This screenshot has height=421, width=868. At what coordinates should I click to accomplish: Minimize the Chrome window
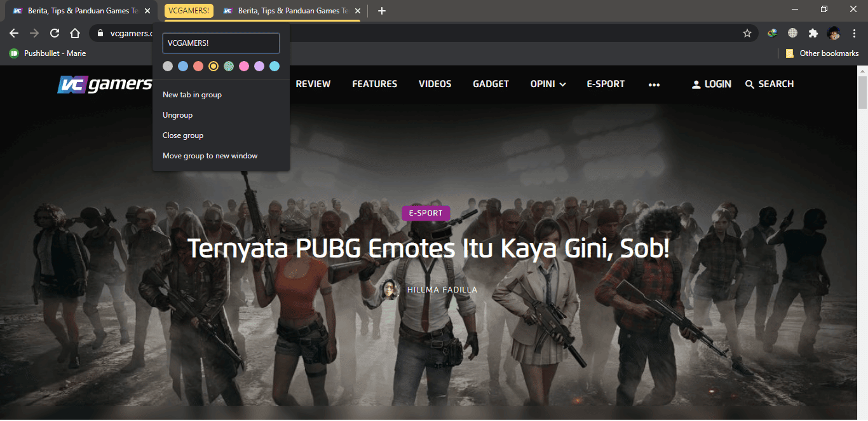pyautogui.click(x=795, y=9)
